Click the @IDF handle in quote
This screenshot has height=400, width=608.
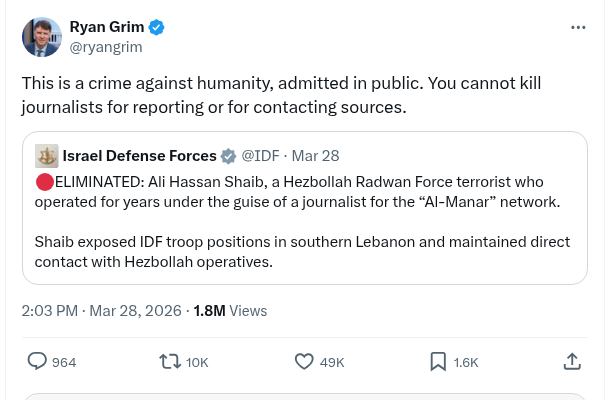[x=260, y=156]
